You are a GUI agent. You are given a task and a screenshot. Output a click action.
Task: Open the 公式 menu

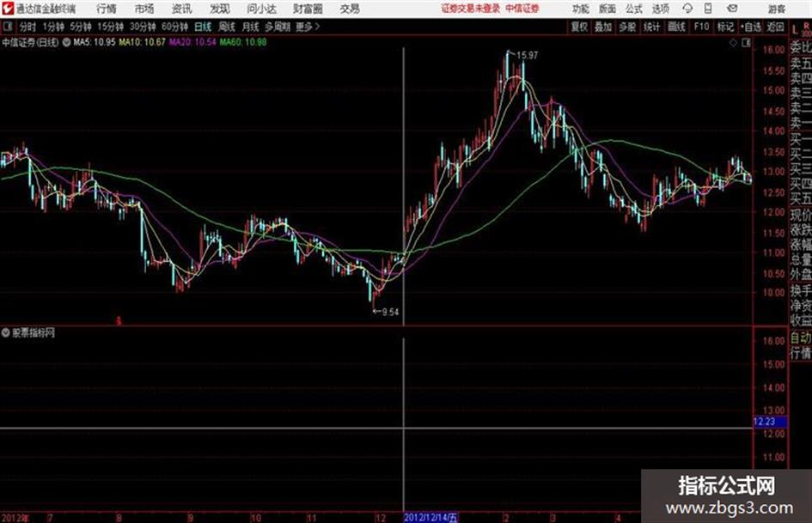point(633,9)
